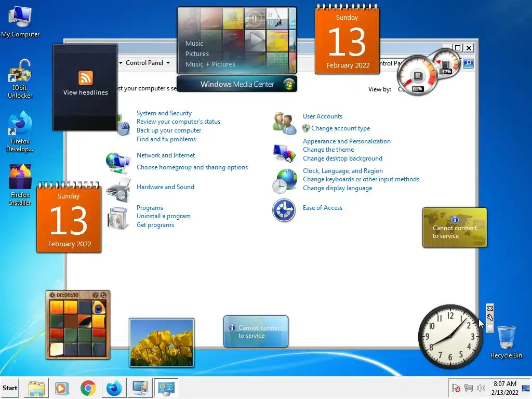Open Find and fix problems

[166, 139]
